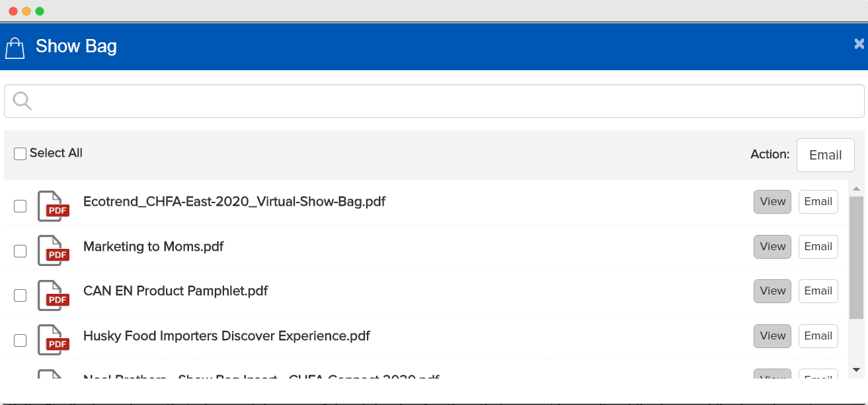Close the Show Bag panel with X
The width and height of the screenshot is (868, 405).
click(x=859, y=44)
